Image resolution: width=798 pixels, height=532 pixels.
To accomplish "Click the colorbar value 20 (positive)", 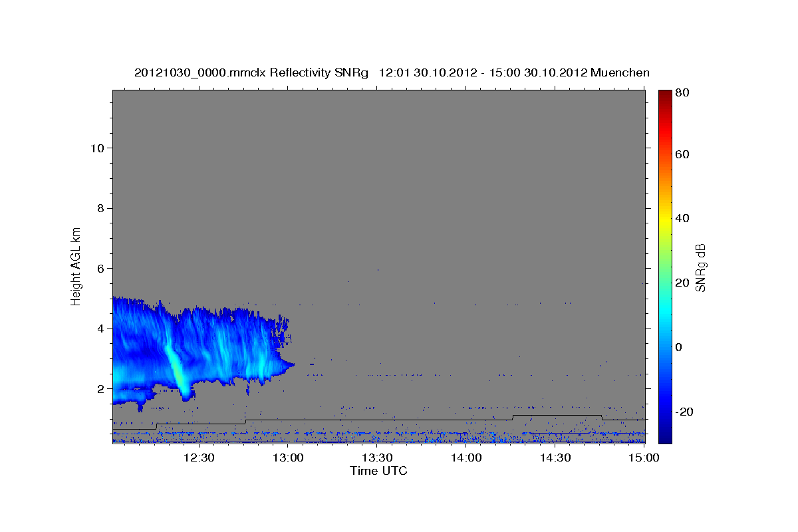I will (x=683, y=283).
